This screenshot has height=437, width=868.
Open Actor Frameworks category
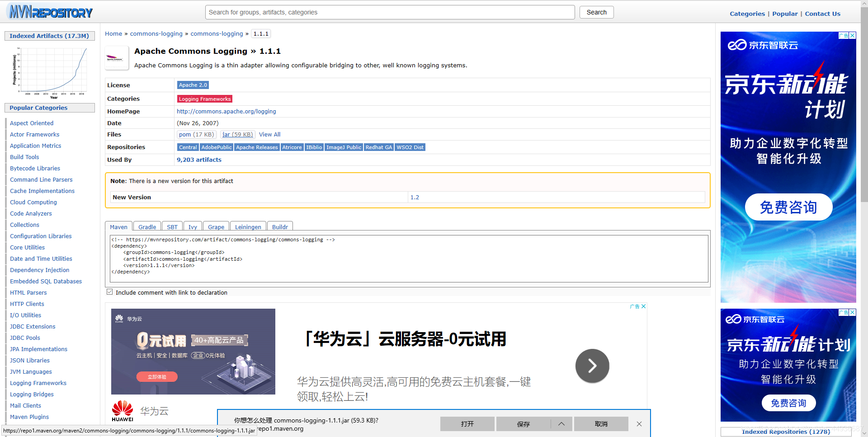(x=35, y=134)
